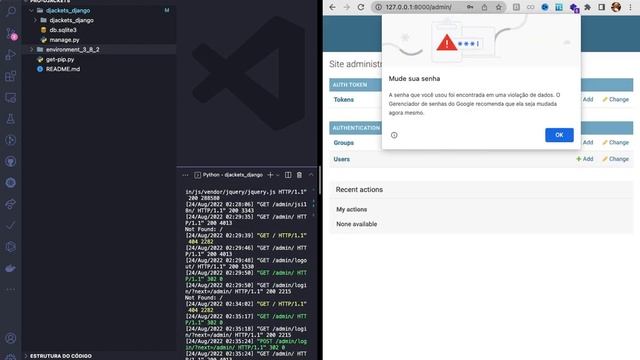Go back in the browser
The width and height of the screenshot is (640, 360).
[333, 7]
